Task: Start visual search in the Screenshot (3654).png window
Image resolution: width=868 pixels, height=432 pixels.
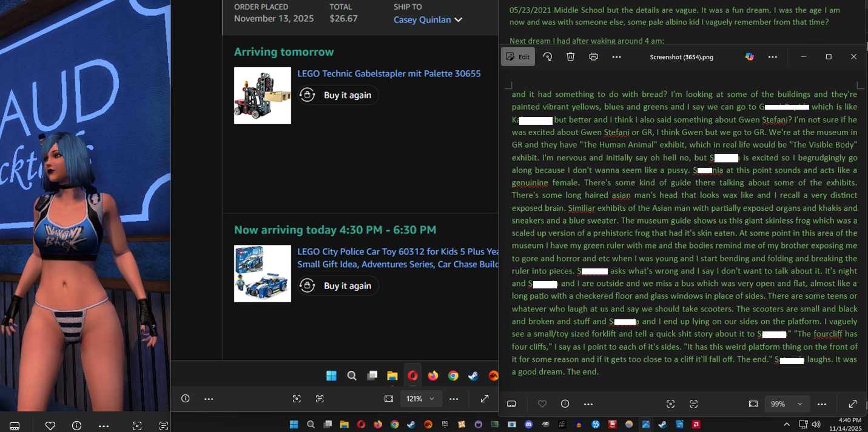Action: click(671, 404)
